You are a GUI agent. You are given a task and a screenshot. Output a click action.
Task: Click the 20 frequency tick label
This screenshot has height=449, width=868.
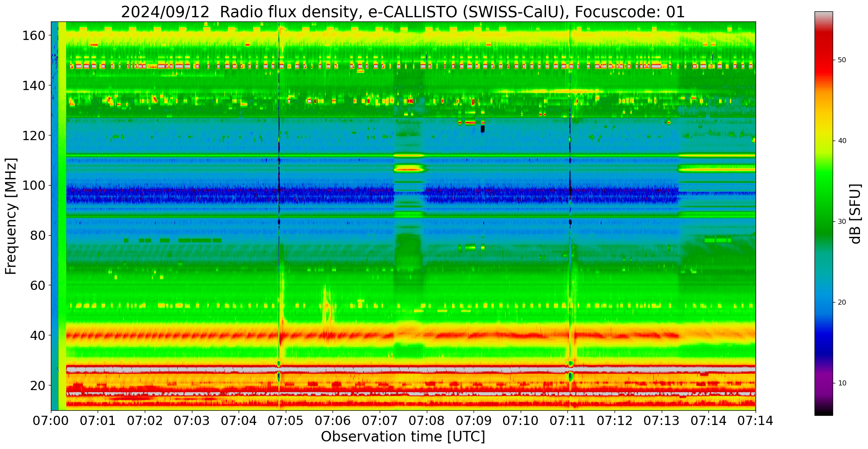tap(38, 385)
